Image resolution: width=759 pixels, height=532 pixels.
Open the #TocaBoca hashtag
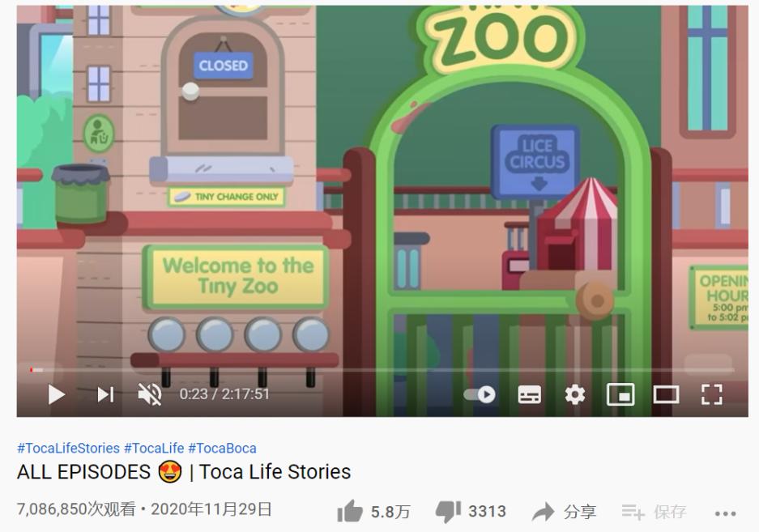(x=222, y=449)
